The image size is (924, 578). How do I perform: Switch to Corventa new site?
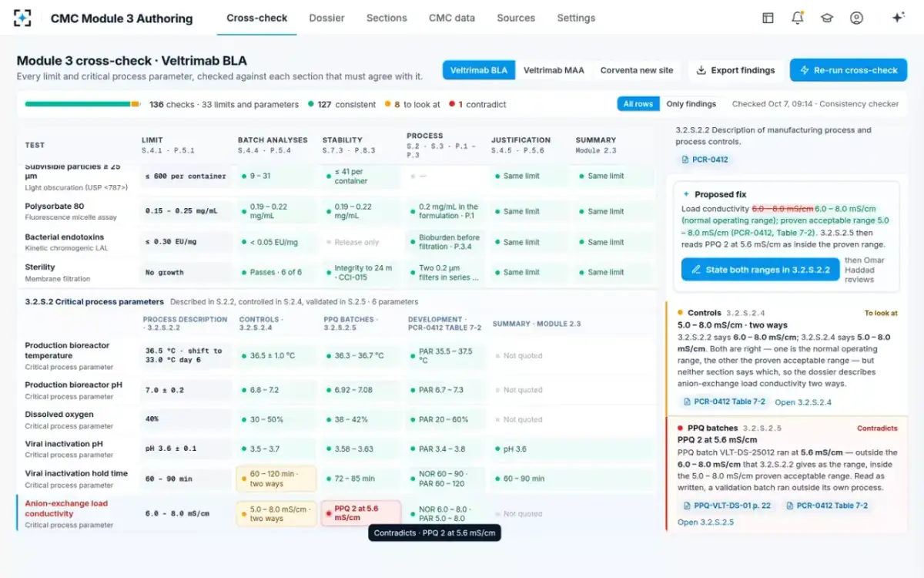click(637, 70)
